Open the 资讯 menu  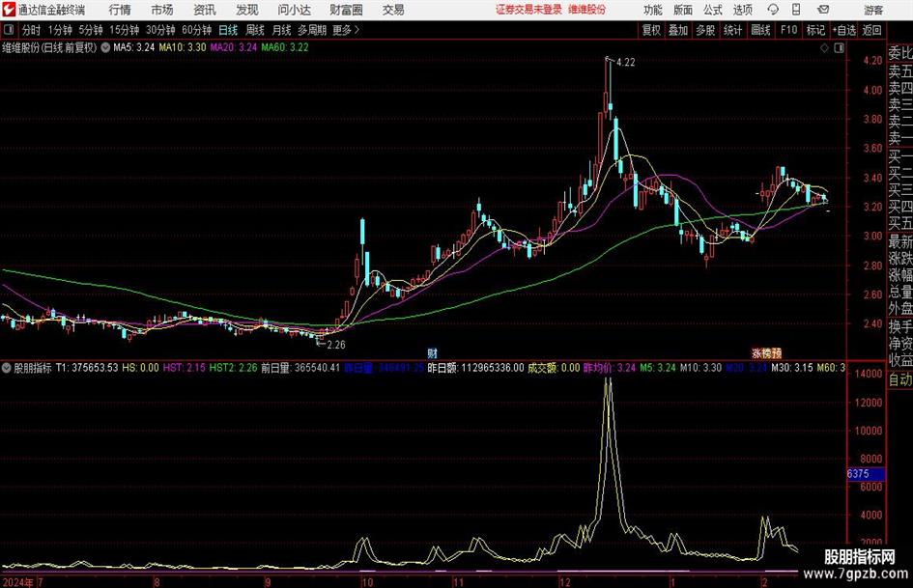coord(205,10)
